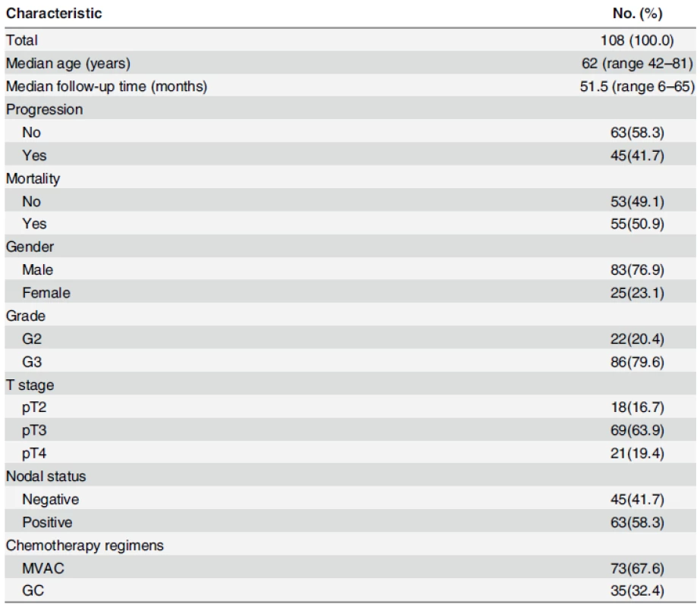
Task: Select the Progression section heading
Action: [44, 109]
